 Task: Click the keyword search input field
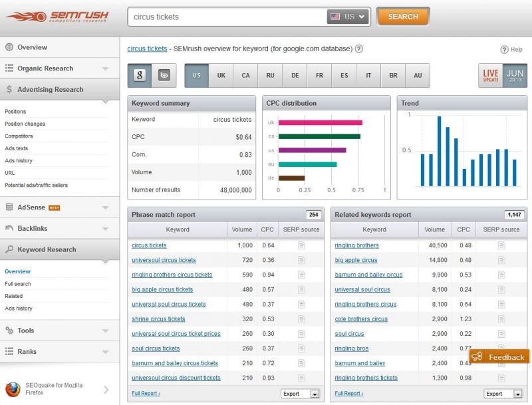(227, 17)
